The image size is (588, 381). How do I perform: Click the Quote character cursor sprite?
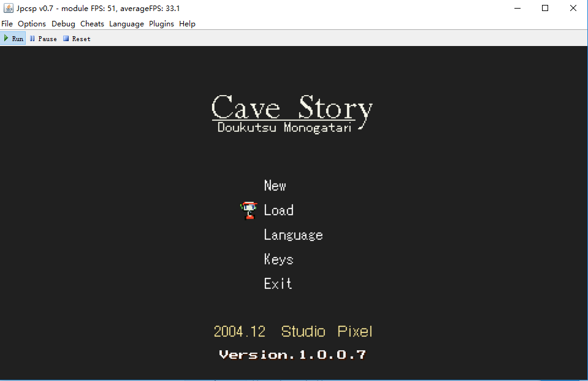pyautogui.click(x=248, y=210)
